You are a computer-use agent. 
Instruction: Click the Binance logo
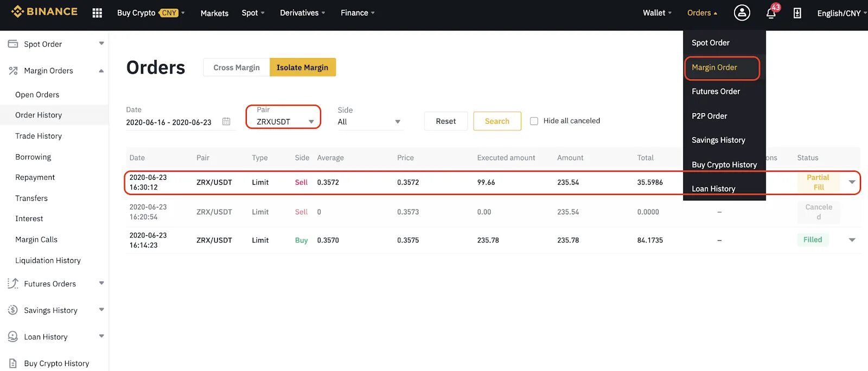point(44,12)
